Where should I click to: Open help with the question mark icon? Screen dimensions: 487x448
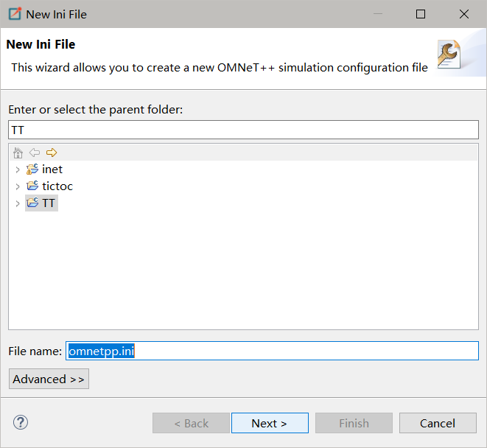[x=21, y=423]
